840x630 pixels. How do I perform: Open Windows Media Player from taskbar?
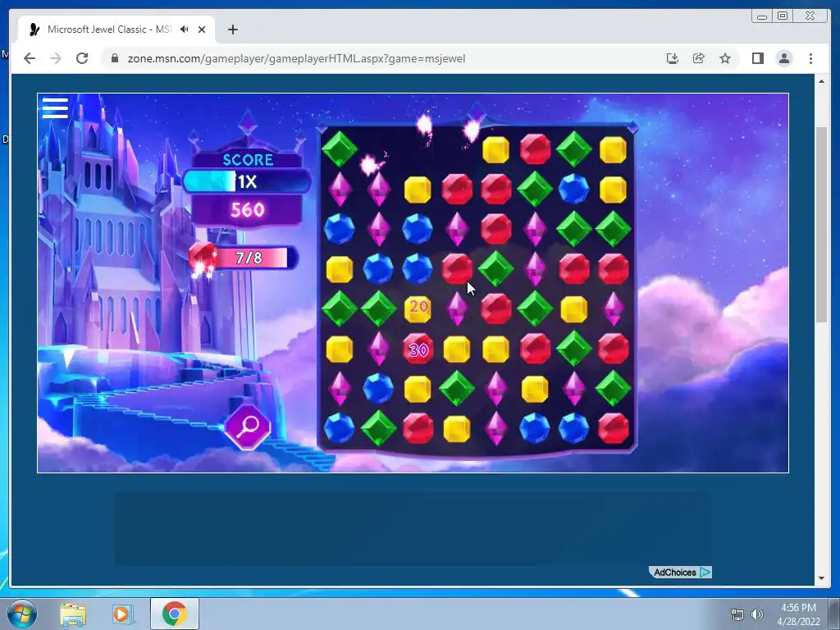point(121,614)
